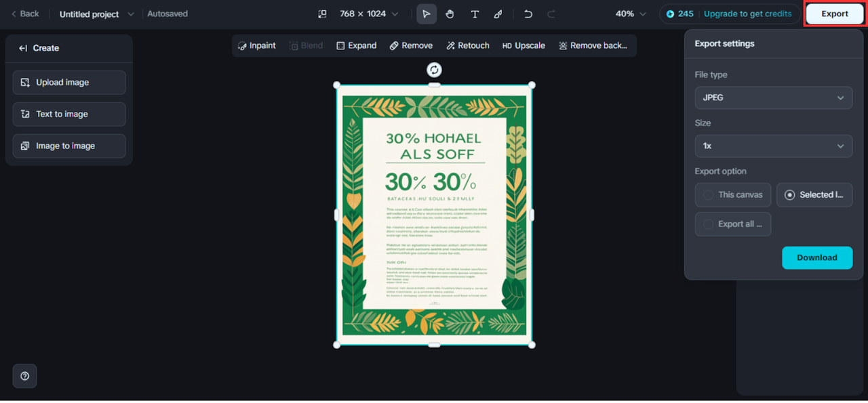
Task: Choose the Blend tool
Action: coord(306,45)
